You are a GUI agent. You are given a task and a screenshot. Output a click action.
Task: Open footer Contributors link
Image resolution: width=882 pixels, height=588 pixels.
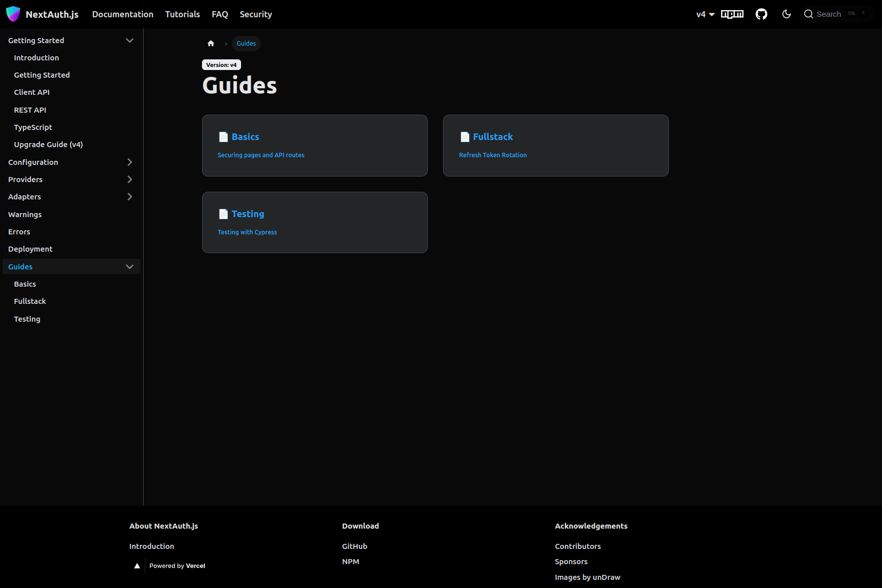(x=578, y=546)
